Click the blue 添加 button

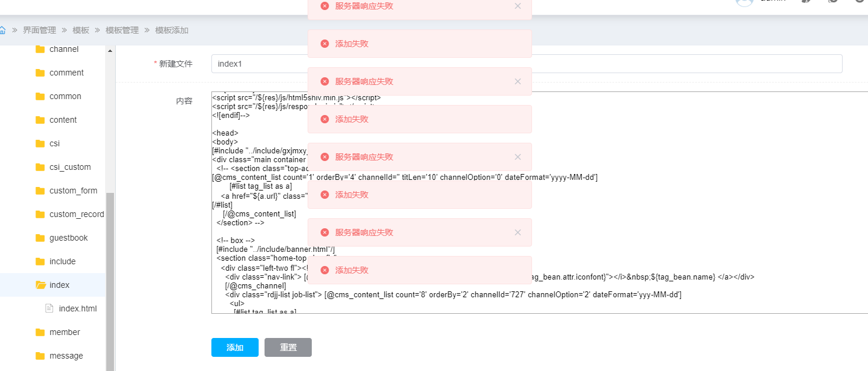235,347
